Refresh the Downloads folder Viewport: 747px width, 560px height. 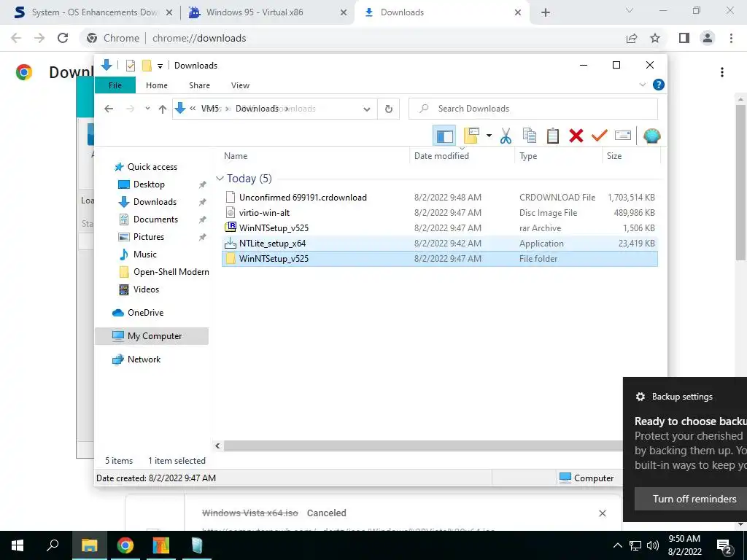(x=389, y=109)
